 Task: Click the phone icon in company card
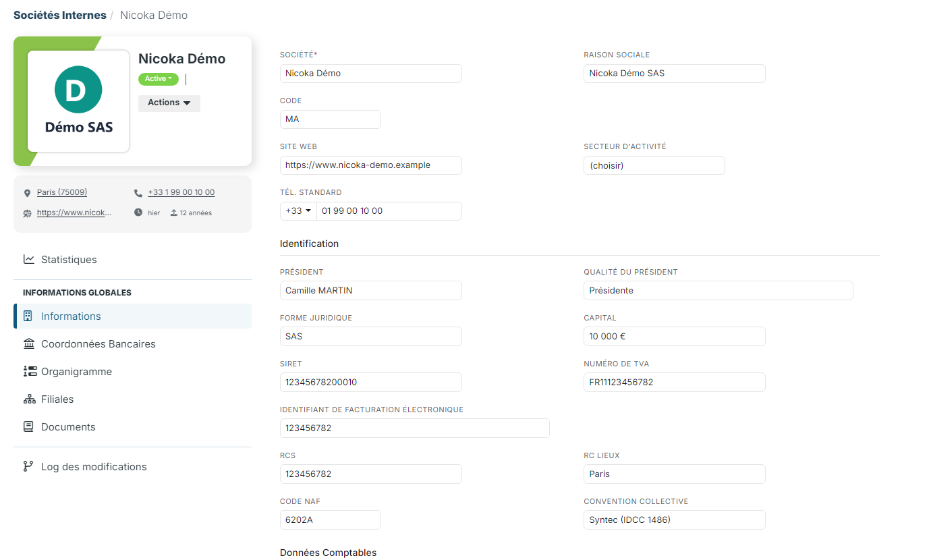tap(138, 192)
